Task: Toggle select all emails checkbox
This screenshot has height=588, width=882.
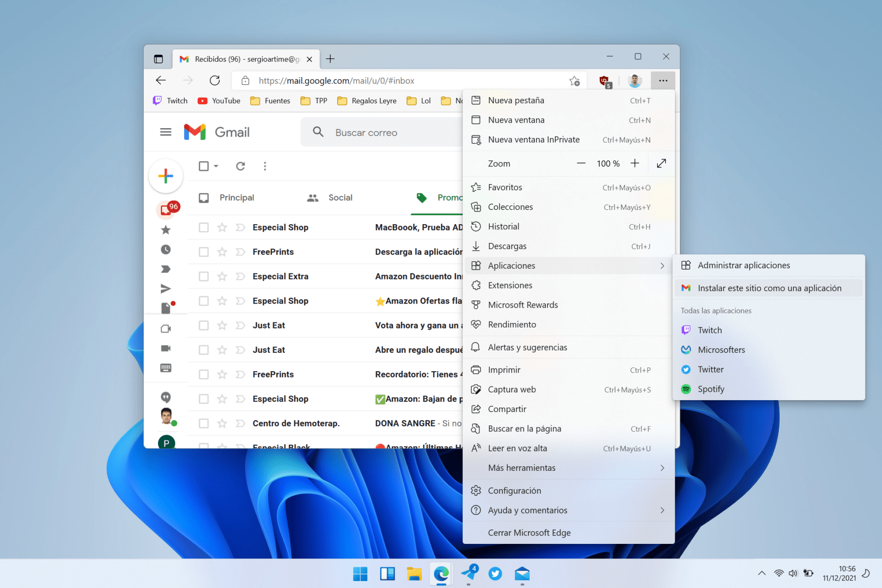Action: (204, 166)
